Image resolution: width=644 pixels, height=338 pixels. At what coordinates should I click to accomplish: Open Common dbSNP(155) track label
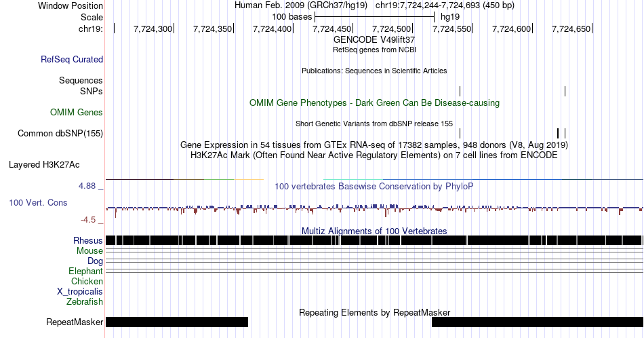(60, 134)
